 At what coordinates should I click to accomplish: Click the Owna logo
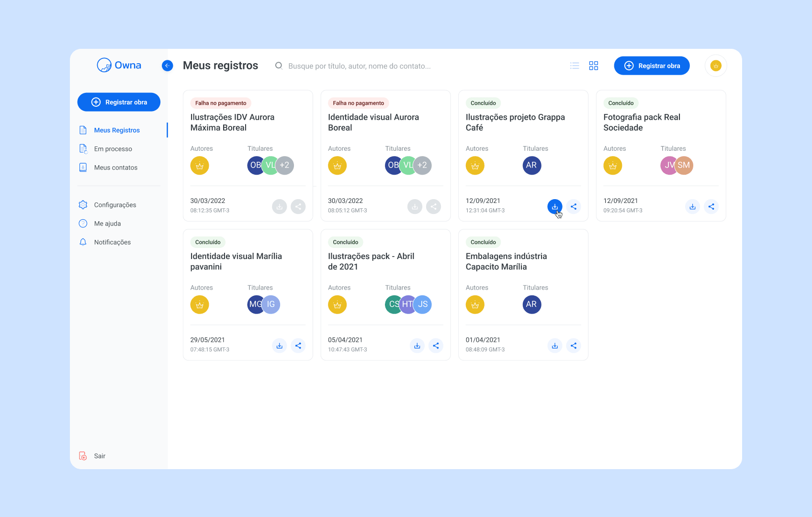click(119, 65)
